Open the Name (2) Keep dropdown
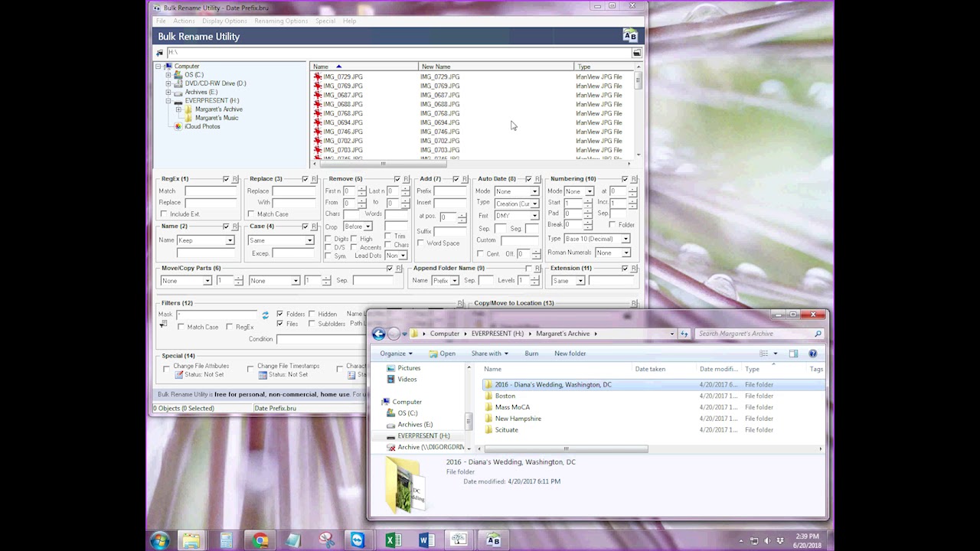 (x=205, y=240)
